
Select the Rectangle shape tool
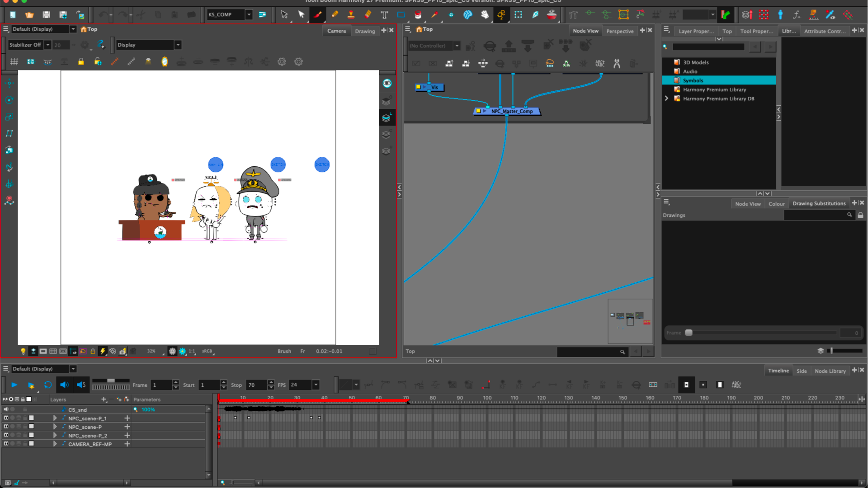[x=401, y=15]
